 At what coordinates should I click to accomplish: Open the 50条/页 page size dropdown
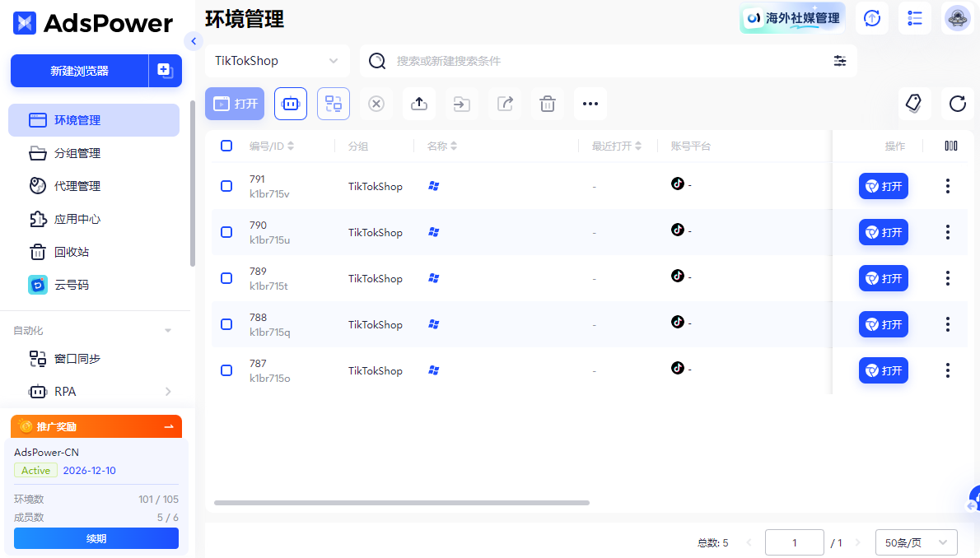click(x=916, y=542)
